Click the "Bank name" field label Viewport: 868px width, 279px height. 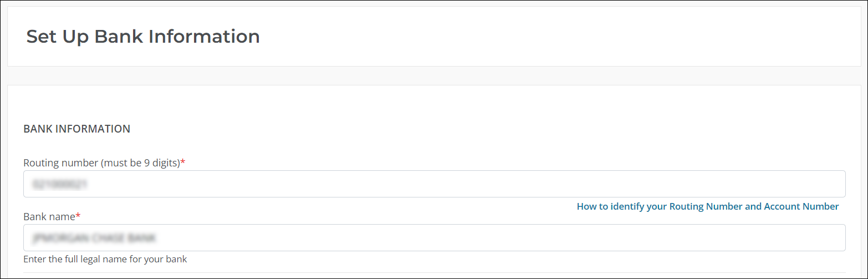[49, 216]
